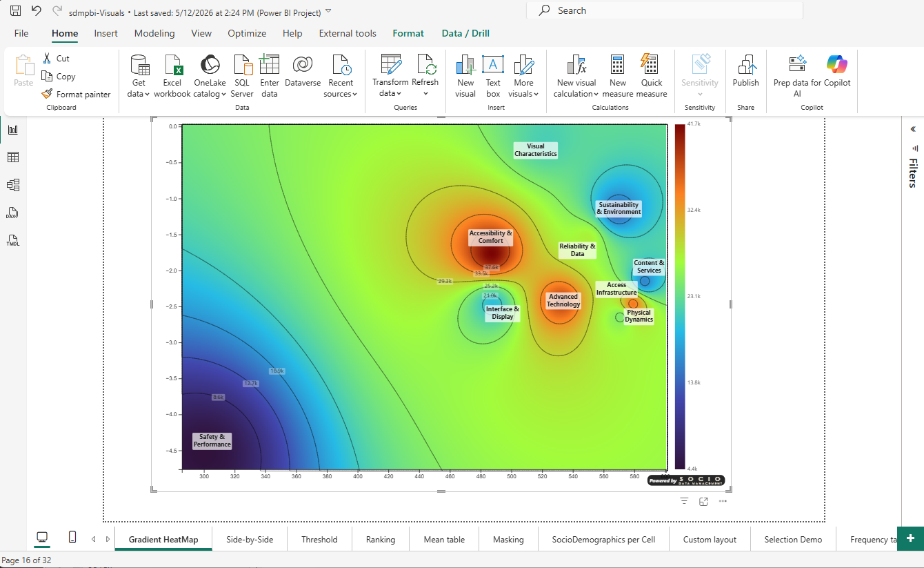This screenshot has height=568, width=924.
Task: Switch to Model view in sidebar
Action: [x=13, y=185]
